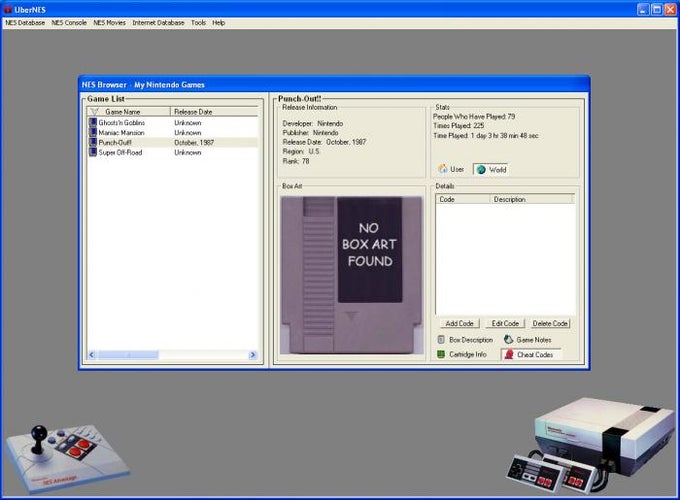
Task: Click the red Cheat Codes icon
Action: click(x=509, y=354)
